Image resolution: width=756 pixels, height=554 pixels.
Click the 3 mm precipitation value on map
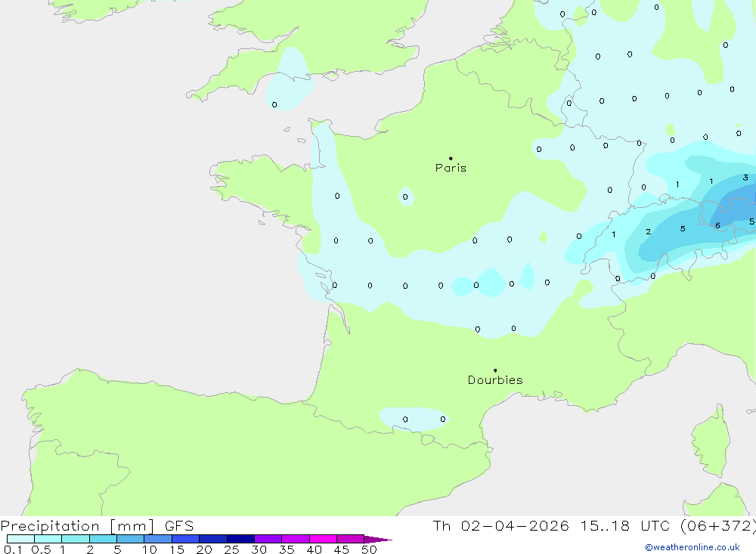(745, 178)
